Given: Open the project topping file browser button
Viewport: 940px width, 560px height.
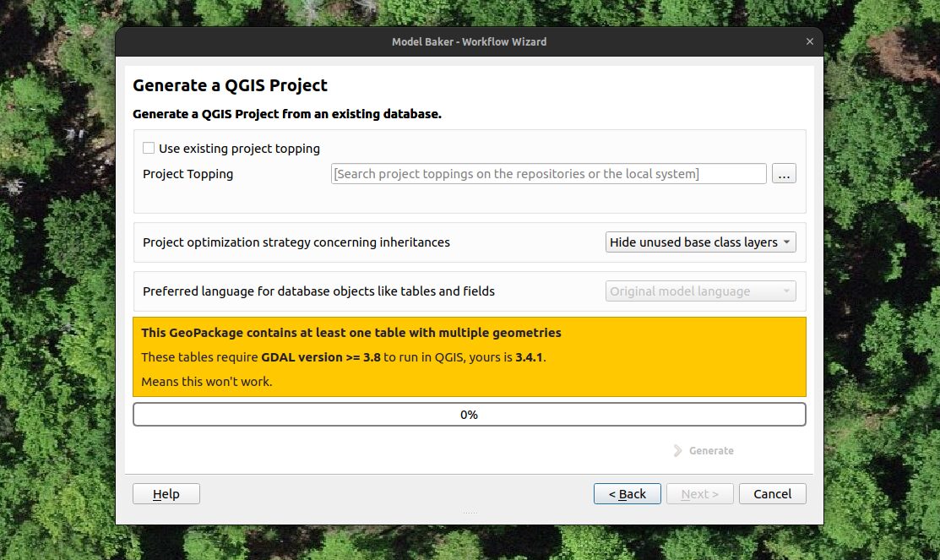Looking at the screenshot, I should pos(784,174).
